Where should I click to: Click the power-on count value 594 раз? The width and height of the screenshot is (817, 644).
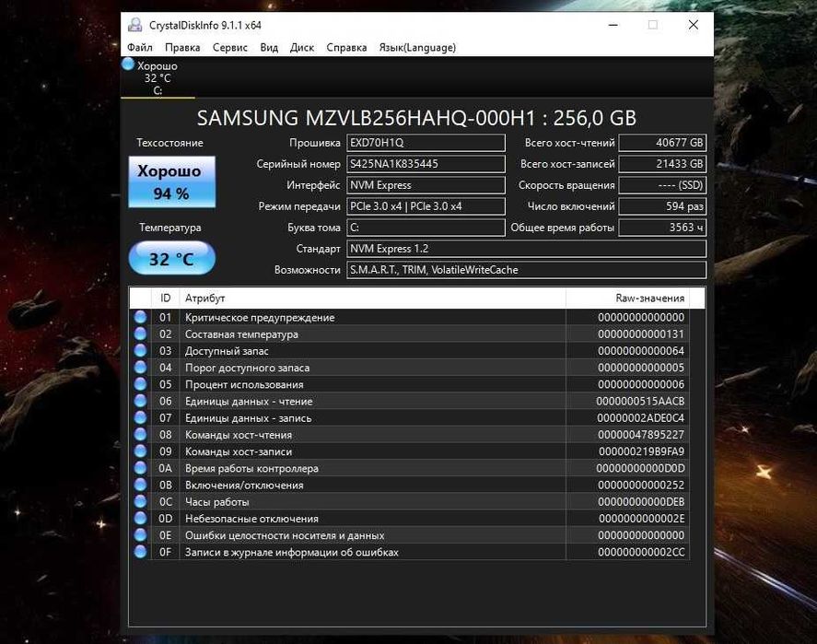coord(662,206)
